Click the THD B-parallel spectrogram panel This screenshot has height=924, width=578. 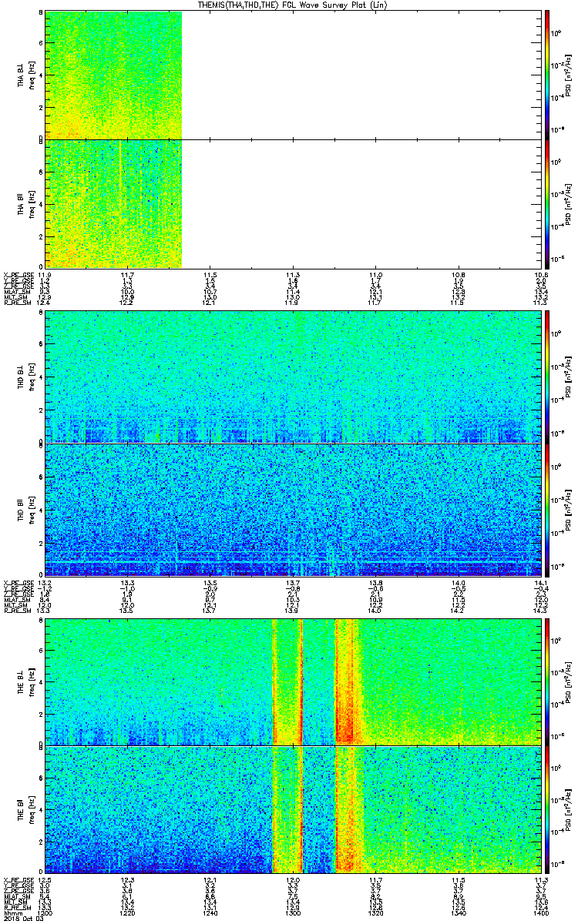point(294,510)
